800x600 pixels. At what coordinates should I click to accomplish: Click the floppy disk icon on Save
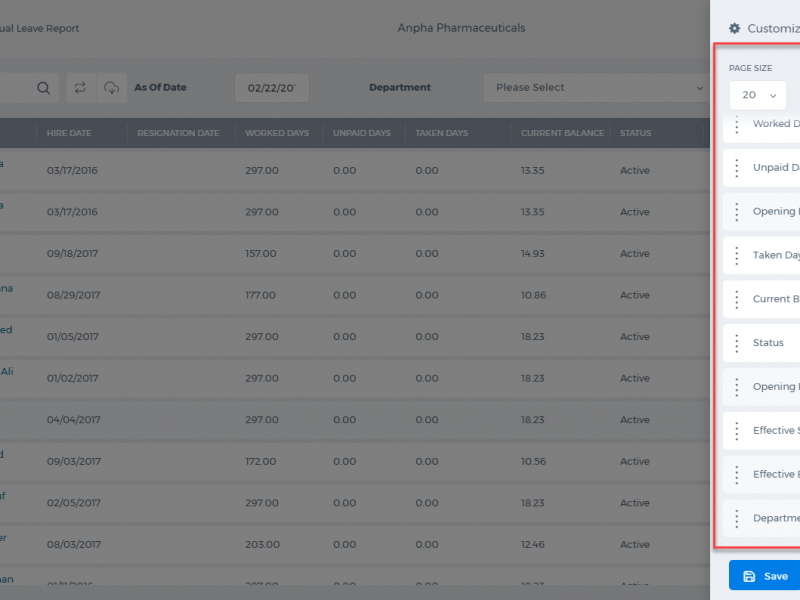pyautogui.click(x=749, y=577)
